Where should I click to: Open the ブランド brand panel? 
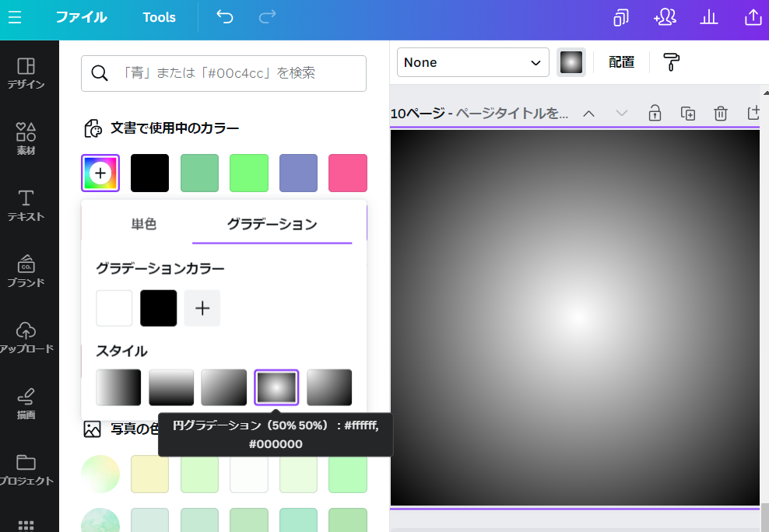pos(26,271)
